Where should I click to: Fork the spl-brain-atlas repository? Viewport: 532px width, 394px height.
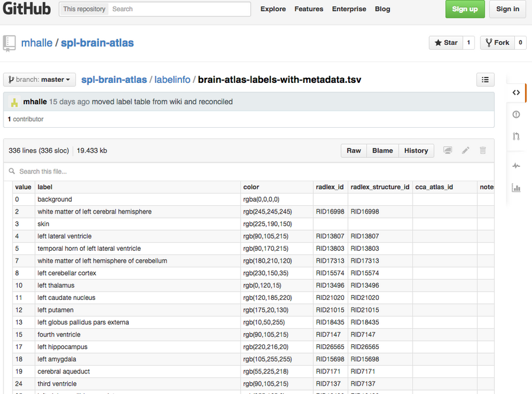497,43
